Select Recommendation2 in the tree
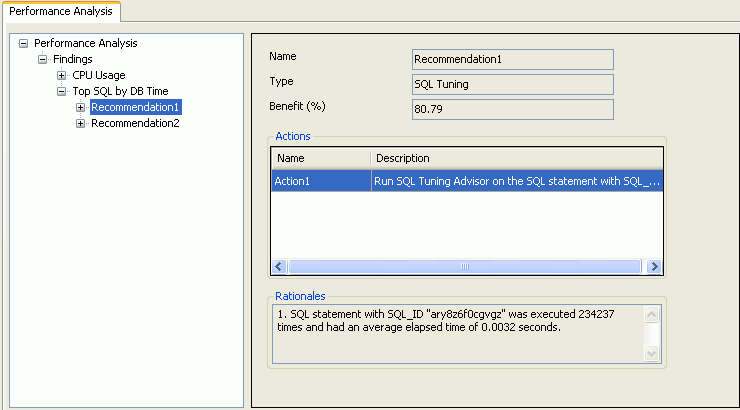 135,124
